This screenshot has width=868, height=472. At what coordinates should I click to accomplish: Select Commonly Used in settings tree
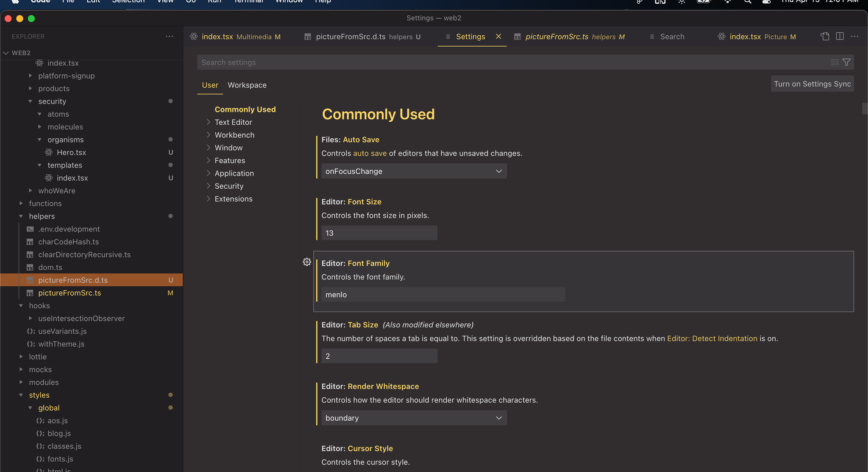[245, 109]
